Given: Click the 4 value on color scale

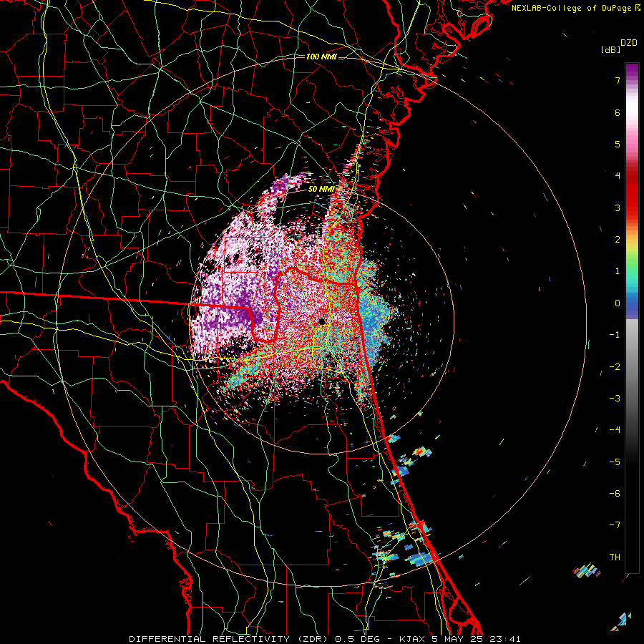Looking at the screenshot, I should 618,176.
